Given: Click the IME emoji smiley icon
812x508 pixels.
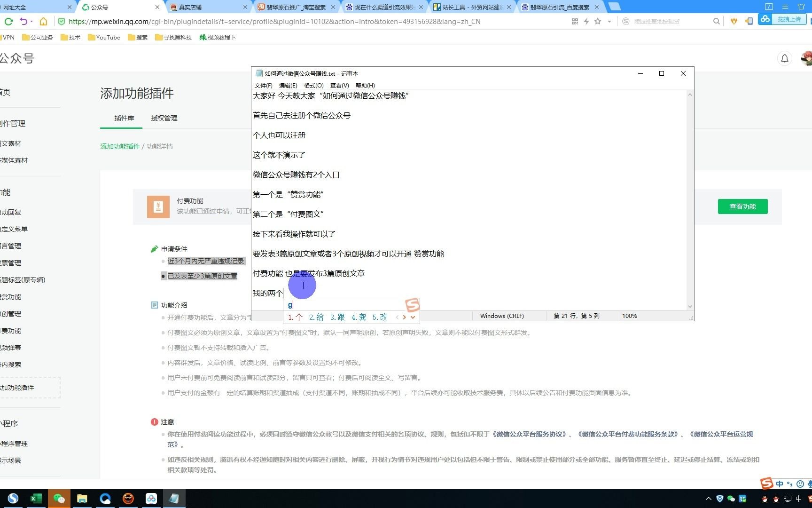Looking at the screenshot, I should 800,484.
